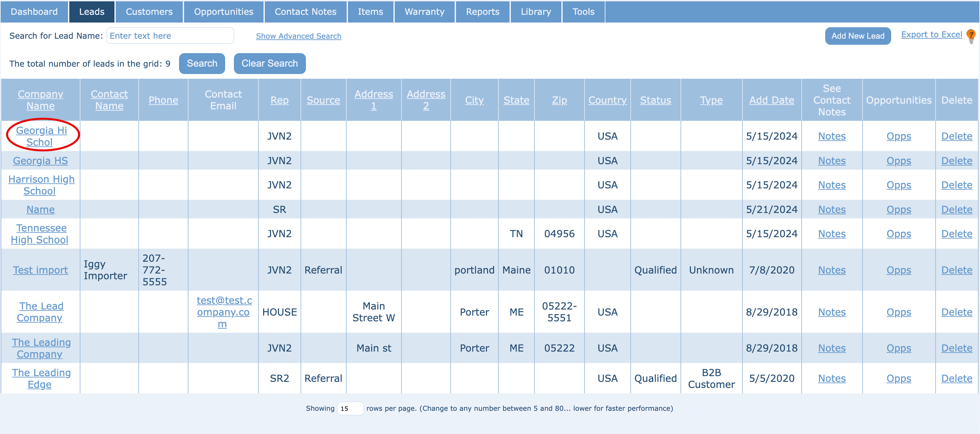
Task: Click the Export to Excel link
Action: (x=931, y=35)
